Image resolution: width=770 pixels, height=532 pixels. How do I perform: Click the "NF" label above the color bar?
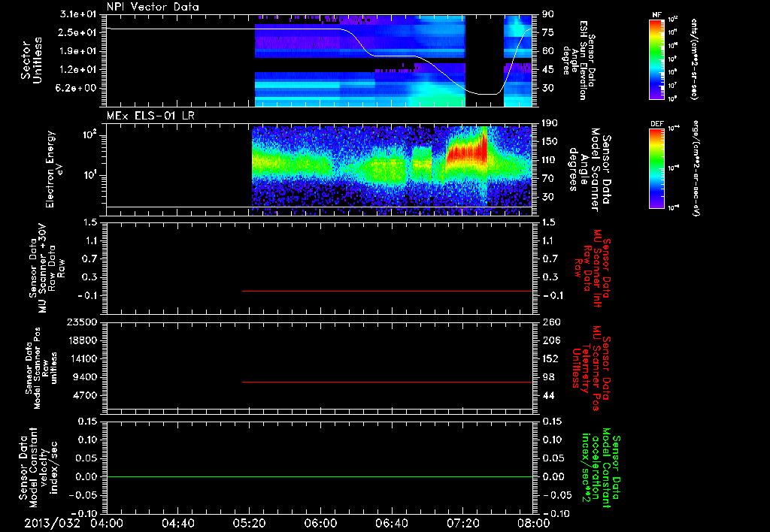click(x=657, y=15)
